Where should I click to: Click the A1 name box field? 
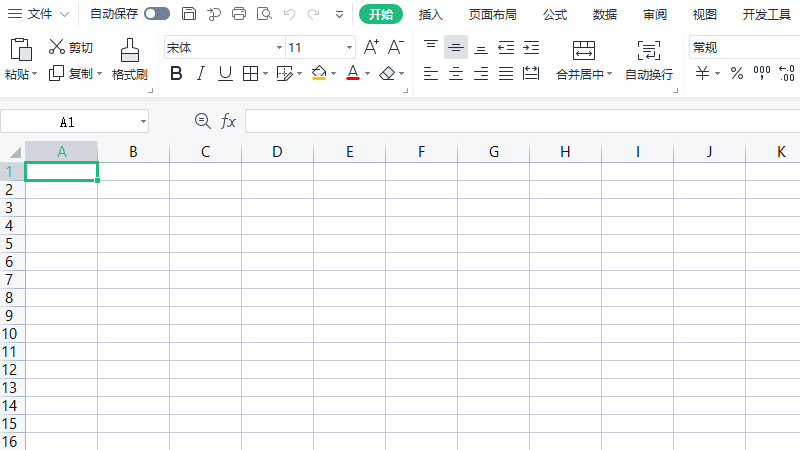(67, 121)
